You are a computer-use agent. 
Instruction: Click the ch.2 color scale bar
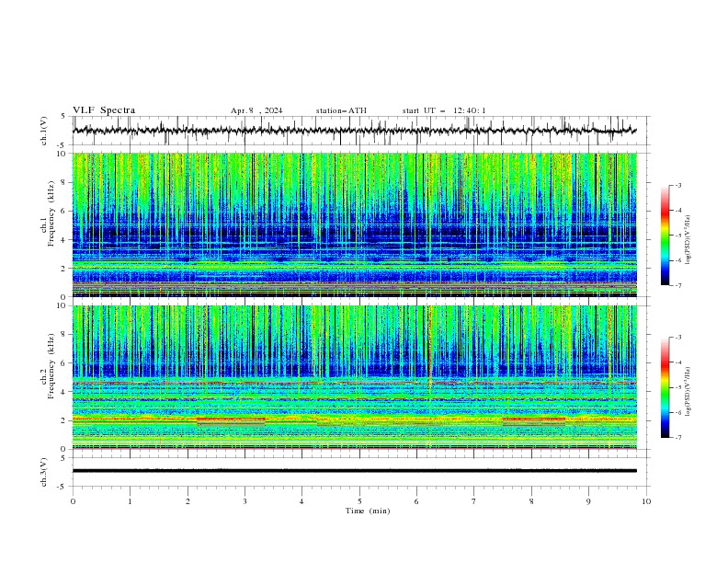click(x=665, y=387)
